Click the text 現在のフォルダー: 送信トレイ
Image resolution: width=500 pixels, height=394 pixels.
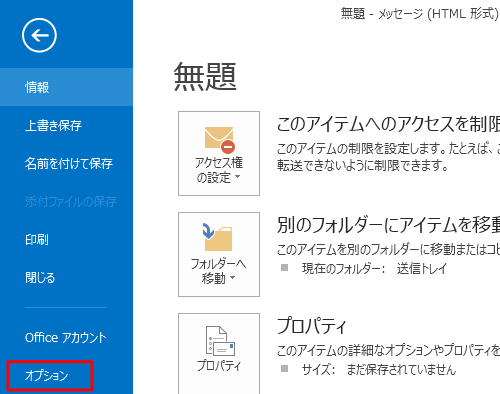(374, 269)
